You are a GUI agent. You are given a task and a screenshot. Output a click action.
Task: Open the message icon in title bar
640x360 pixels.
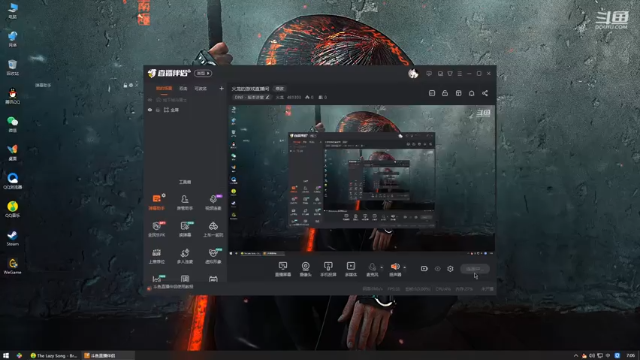(429, 73)
